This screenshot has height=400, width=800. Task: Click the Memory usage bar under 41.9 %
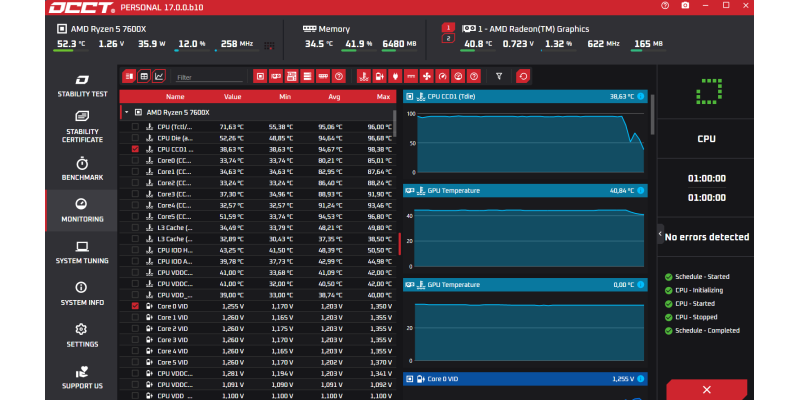359,51
